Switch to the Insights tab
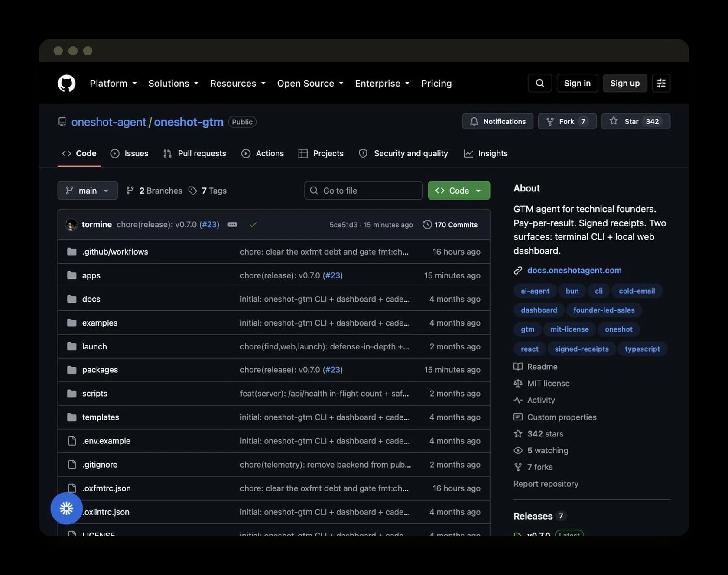 486,153
